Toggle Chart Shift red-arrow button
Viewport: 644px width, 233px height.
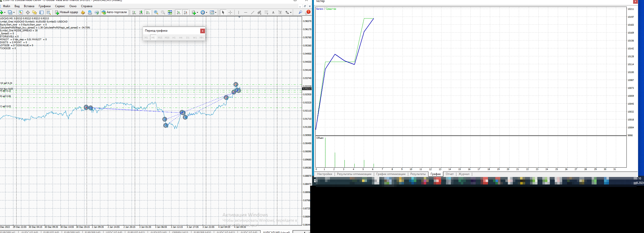pyautogui.click(x=185, y=12)
